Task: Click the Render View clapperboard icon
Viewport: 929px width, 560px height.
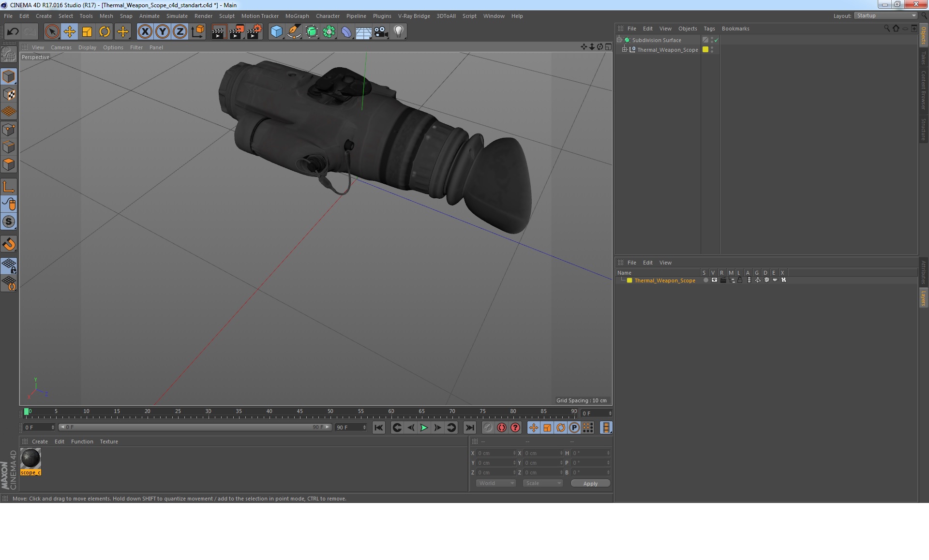Action: [219, 32]
